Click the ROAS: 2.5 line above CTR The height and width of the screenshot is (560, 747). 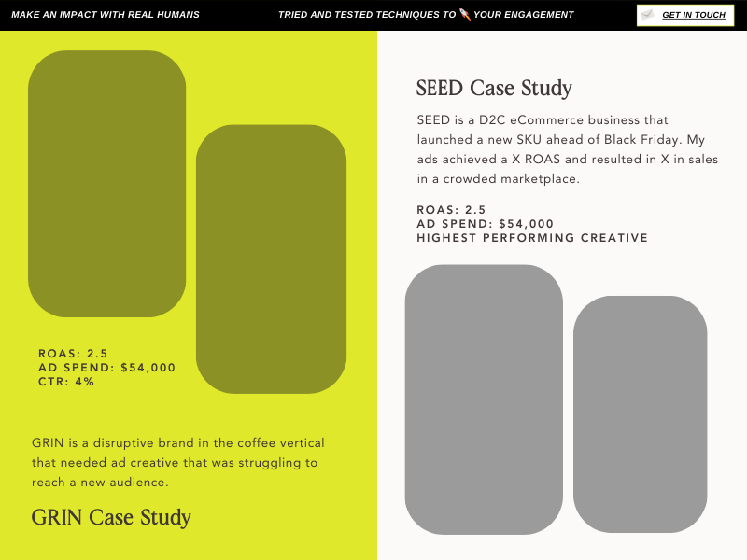point(73,354)
